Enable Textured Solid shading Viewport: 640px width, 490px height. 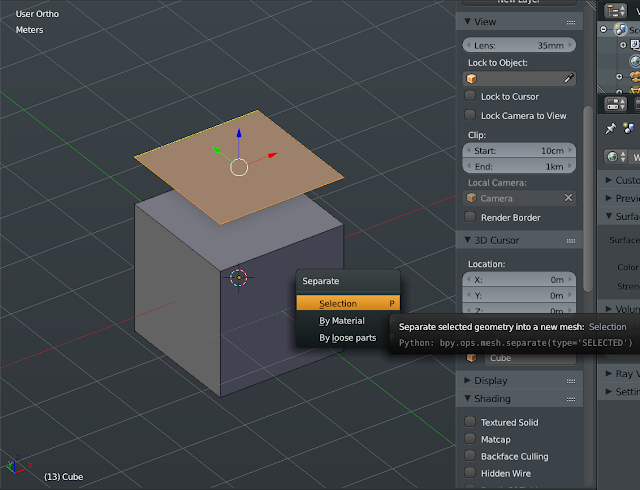tap(470, 421)
